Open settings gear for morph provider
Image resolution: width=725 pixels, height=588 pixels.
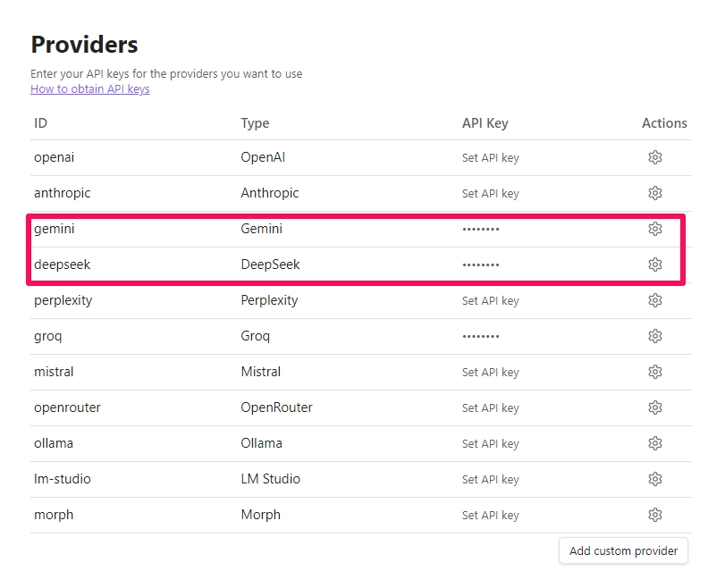pyautogui.click(x=654, y=515)
